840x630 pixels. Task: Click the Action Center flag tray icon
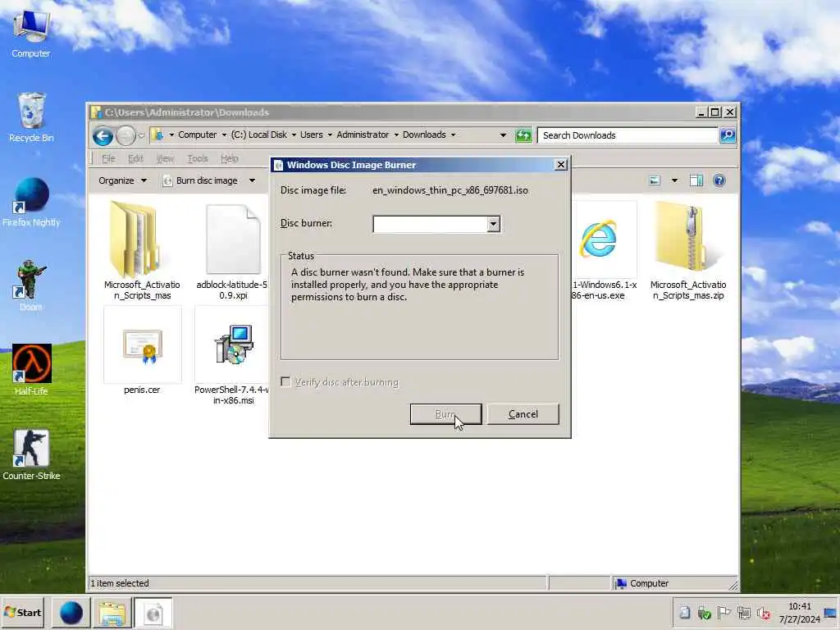(x=724, y=612)
